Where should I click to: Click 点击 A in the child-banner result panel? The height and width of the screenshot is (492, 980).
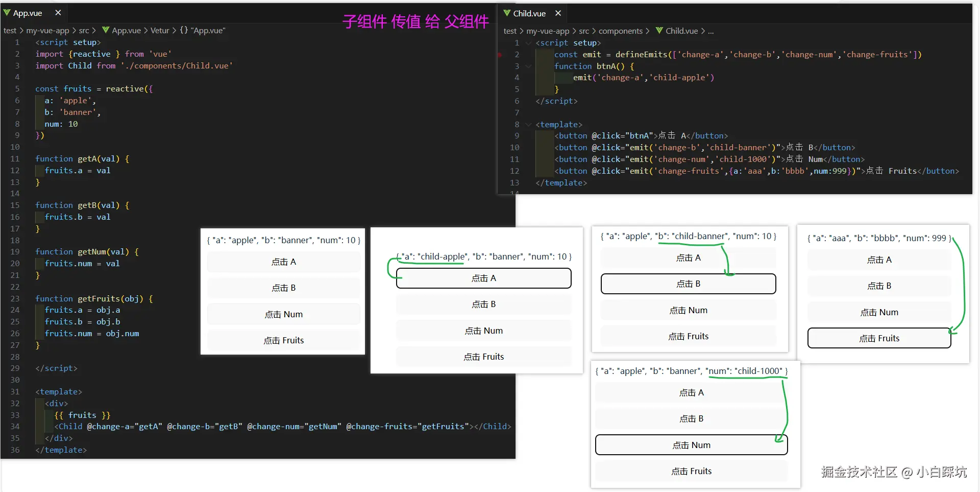pyautogui.click(x=689, y=258)
